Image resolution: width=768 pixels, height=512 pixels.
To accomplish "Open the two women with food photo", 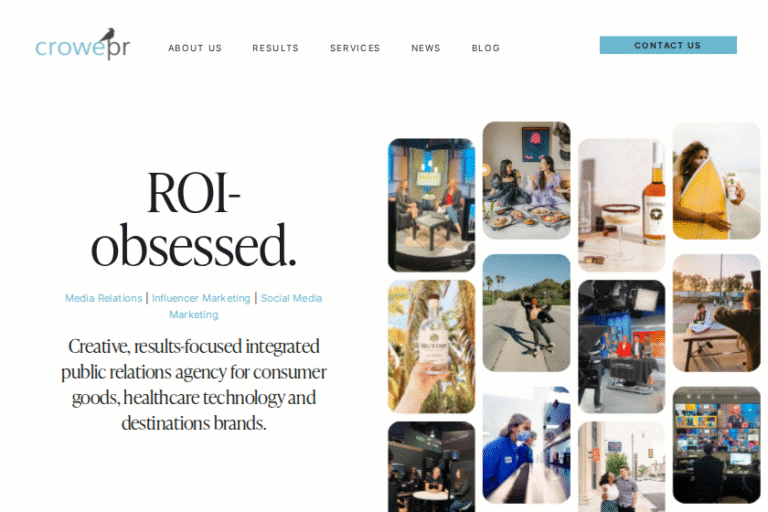I will 527,180.
